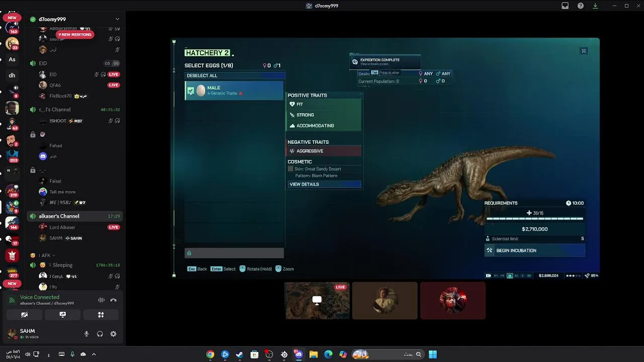Mute microphone next to SAHM

(87, 334)
